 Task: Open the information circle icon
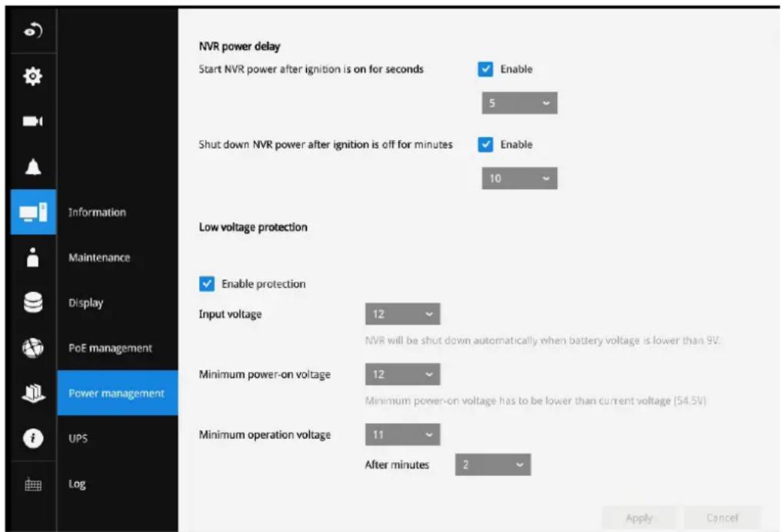(x=33, y=438)
